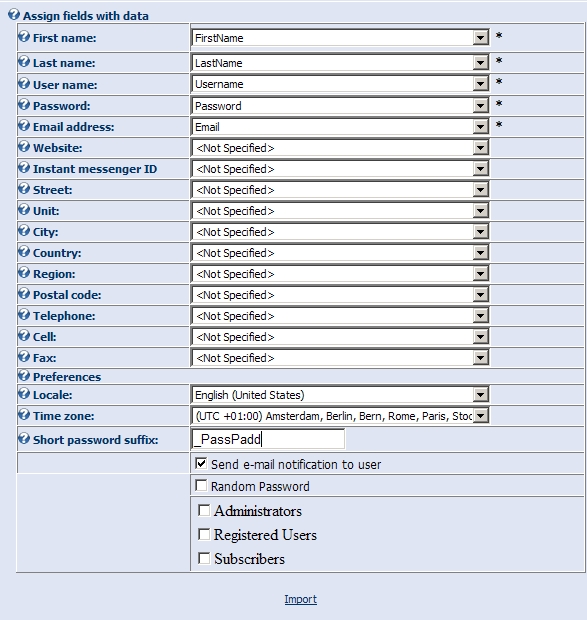Screen dimensions: 587x620
Task: Show help for the Fax field
Action: 24,357
